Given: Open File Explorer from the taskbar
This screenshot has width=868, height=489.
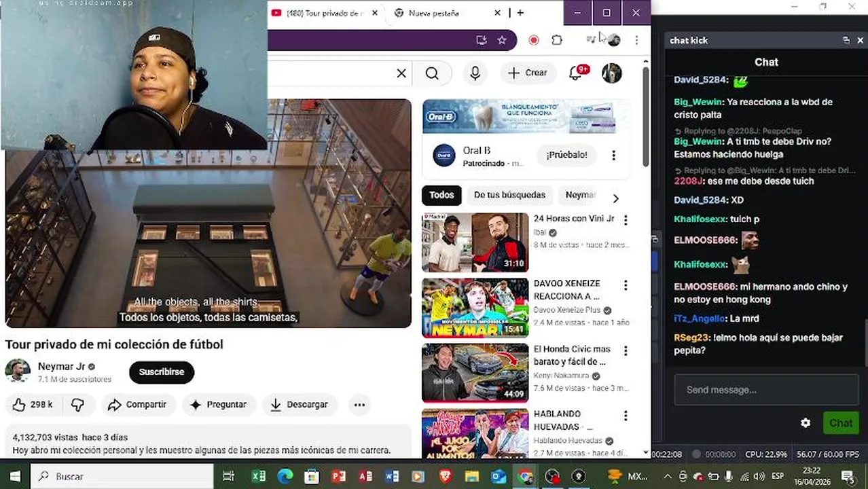Looking at the screenshot, I should coord(471,476).
